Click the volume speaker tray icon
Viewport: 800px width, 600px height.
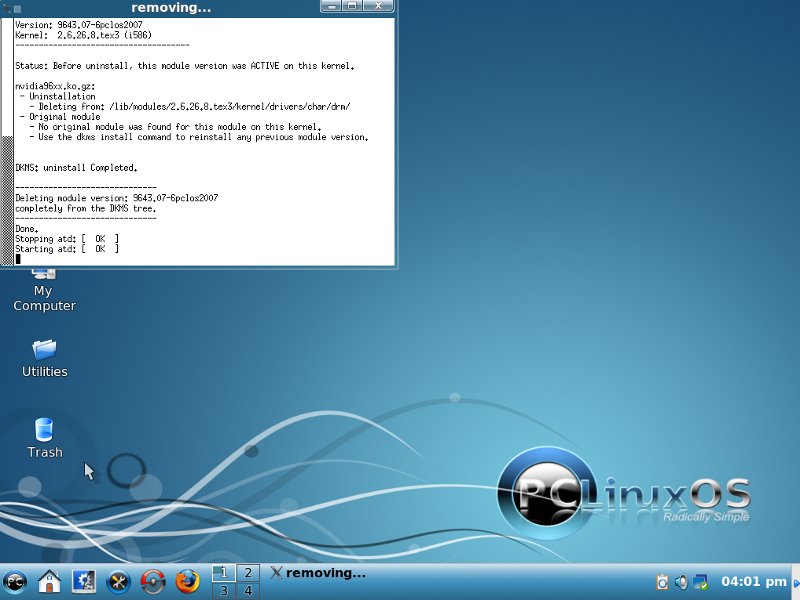(681, 582)
